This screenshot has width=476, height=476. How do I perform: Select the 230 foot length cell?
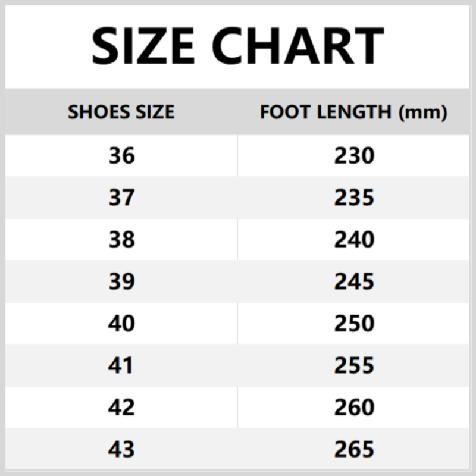point(354,156)
